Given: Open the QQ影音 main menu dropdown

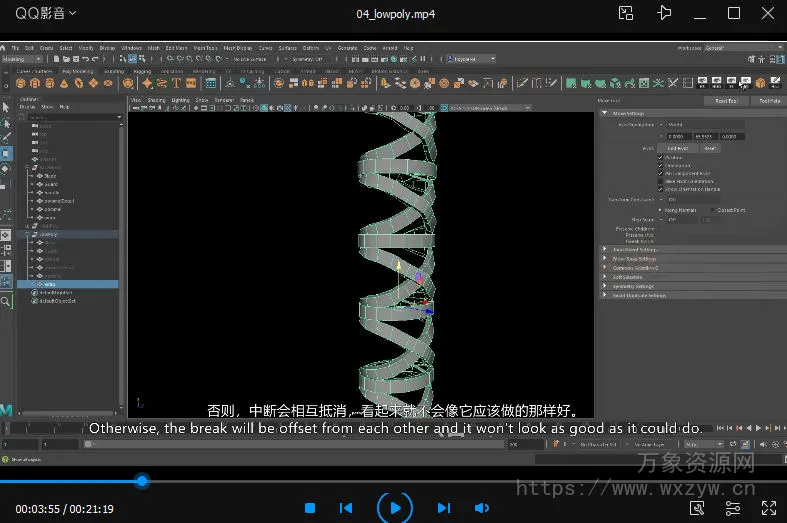Looking at the screenshot, I should coord(45,14).
